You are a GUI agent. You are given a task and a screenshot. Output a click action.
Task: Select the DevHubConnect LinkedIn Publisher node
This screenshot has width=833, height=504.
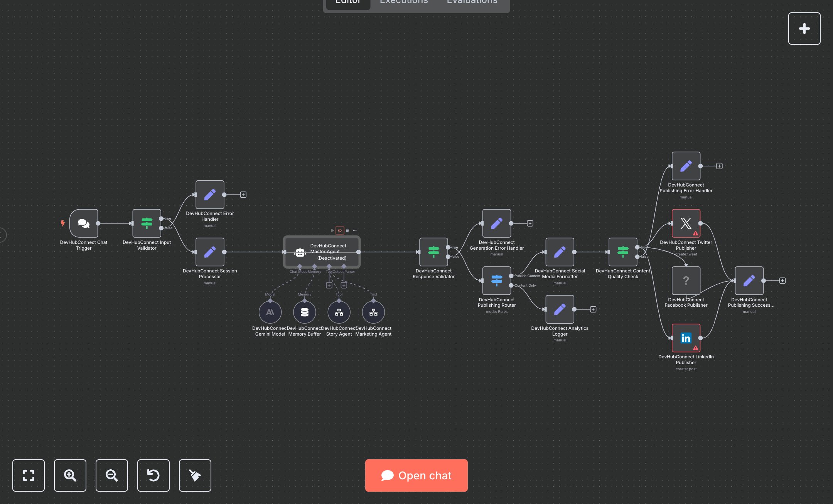click(x=686, y=338)
